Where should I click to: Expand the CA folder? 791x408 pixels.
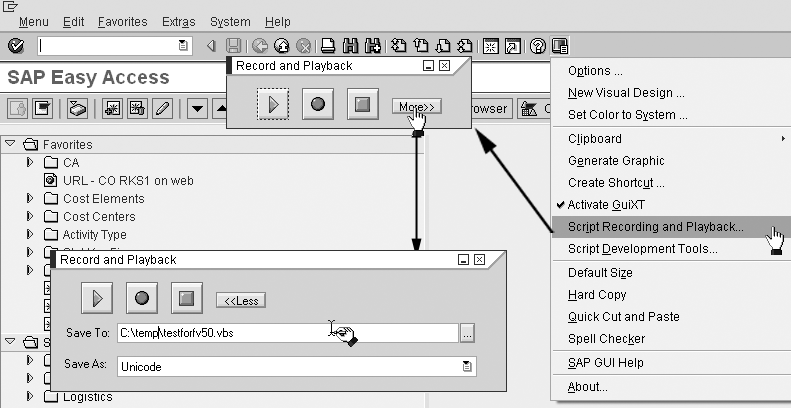(x=30, y=162)
